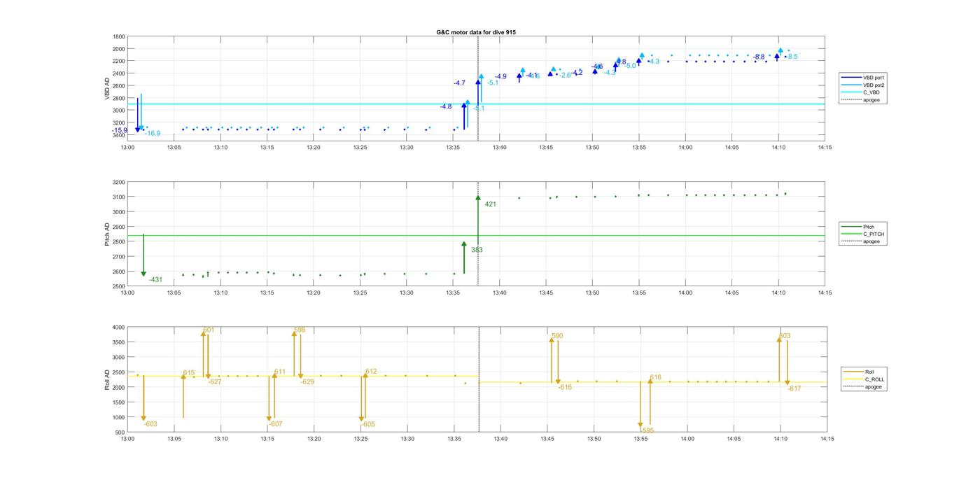Click the roll arrowhead beside label -603
This screenshot has height=485, width=980.
[143, 418]
